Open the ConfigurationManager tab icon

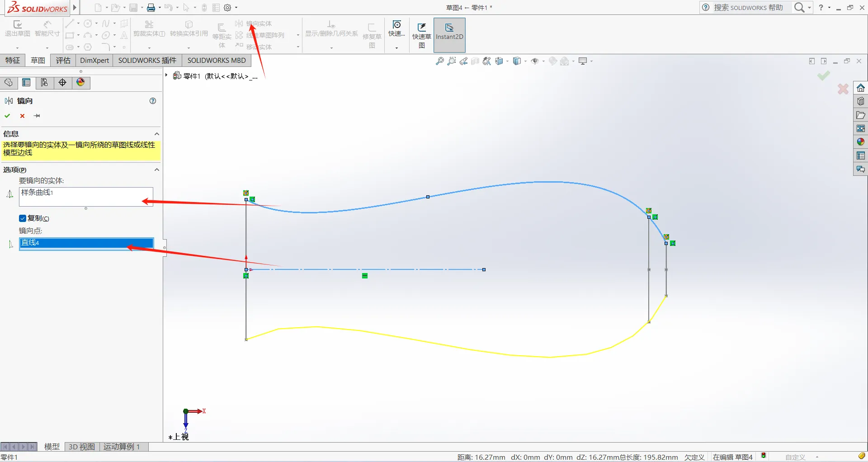44,82
